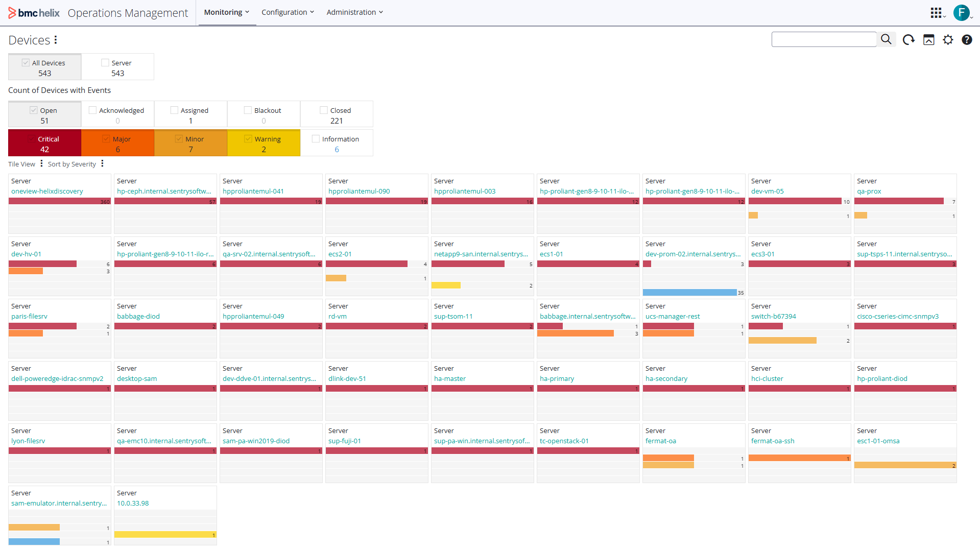
Task: Click the export image icon
Action: (x=928, y=40)
